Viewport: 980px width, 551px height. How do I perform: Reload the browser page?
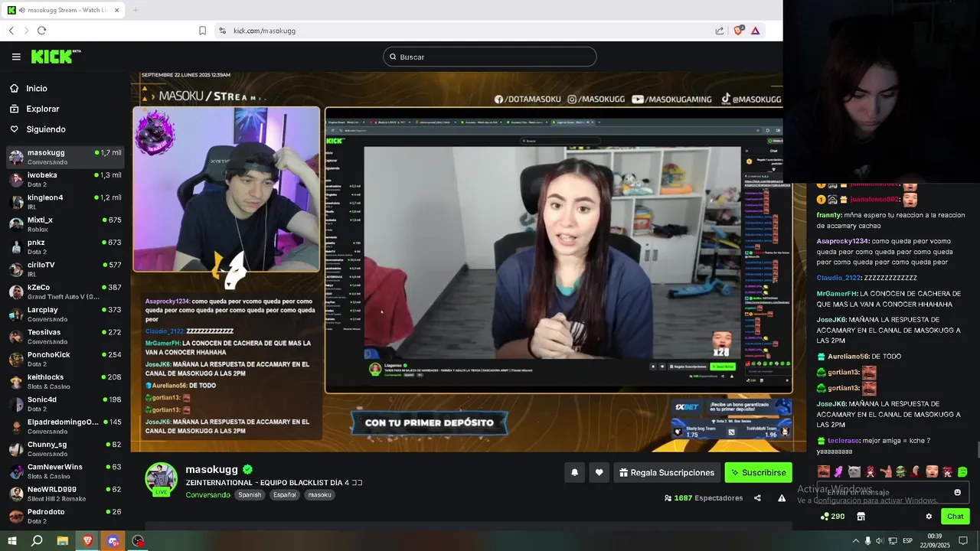point(41,31)
